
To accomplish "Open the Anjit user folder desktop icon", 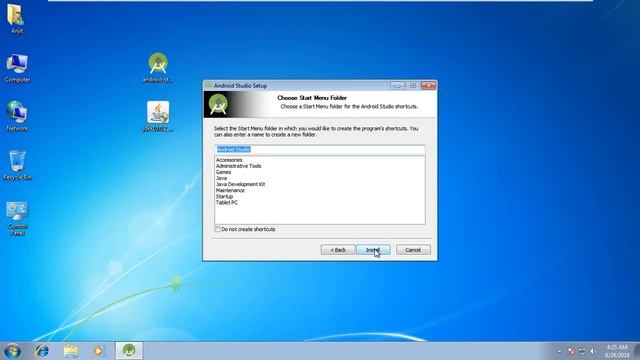I will point(16,18).
